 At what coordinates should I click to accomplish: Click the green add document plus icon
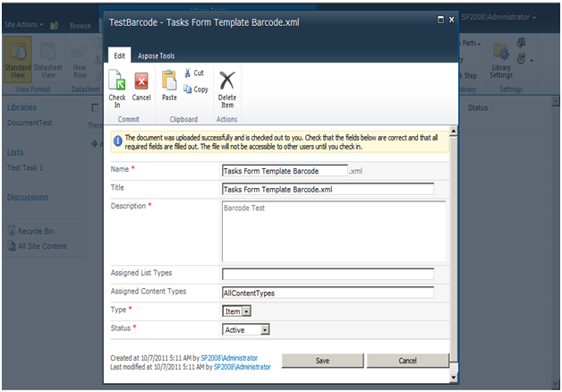95,144
